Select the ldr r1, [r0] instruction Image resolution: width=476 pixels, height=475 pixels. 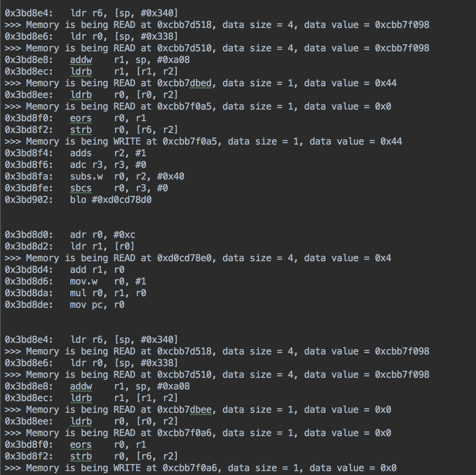pyautogui.click(x=102, y=246)
